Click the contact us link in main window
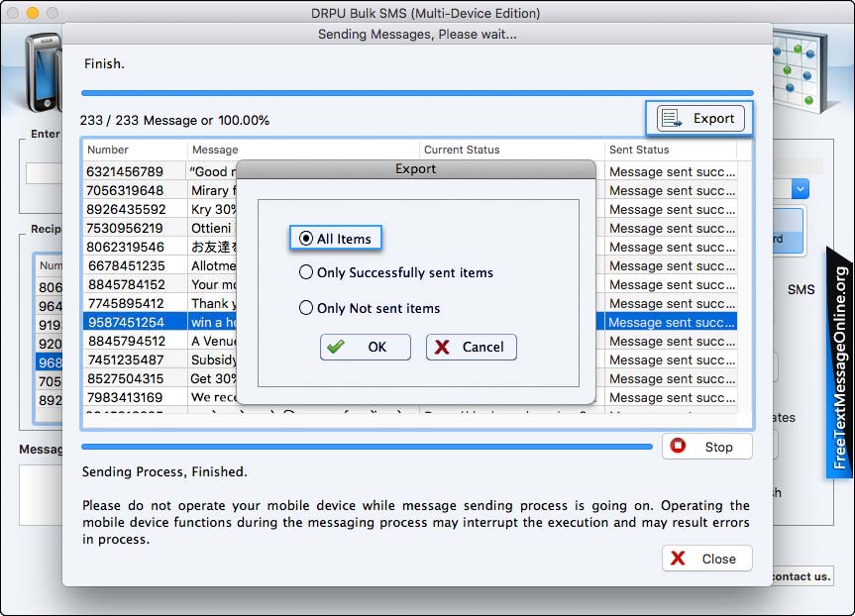This screenshot has width=855, height=616. coord(802,576)
